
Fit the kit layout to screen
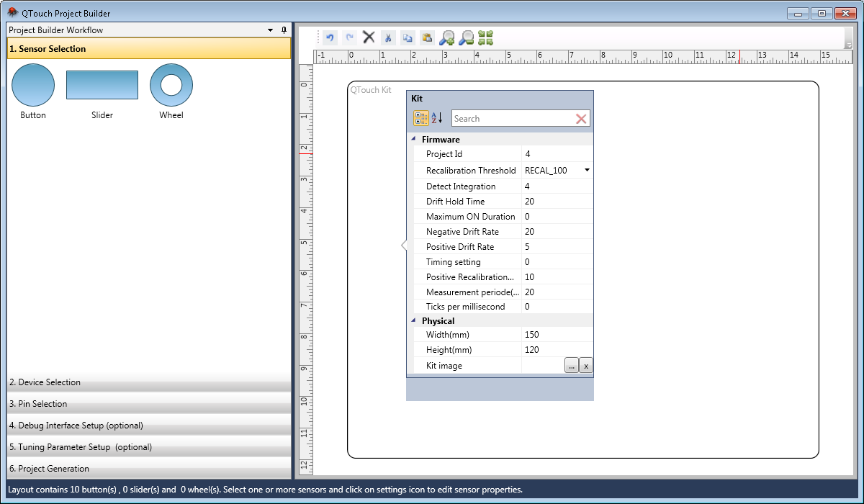click(x=486, y=37)
